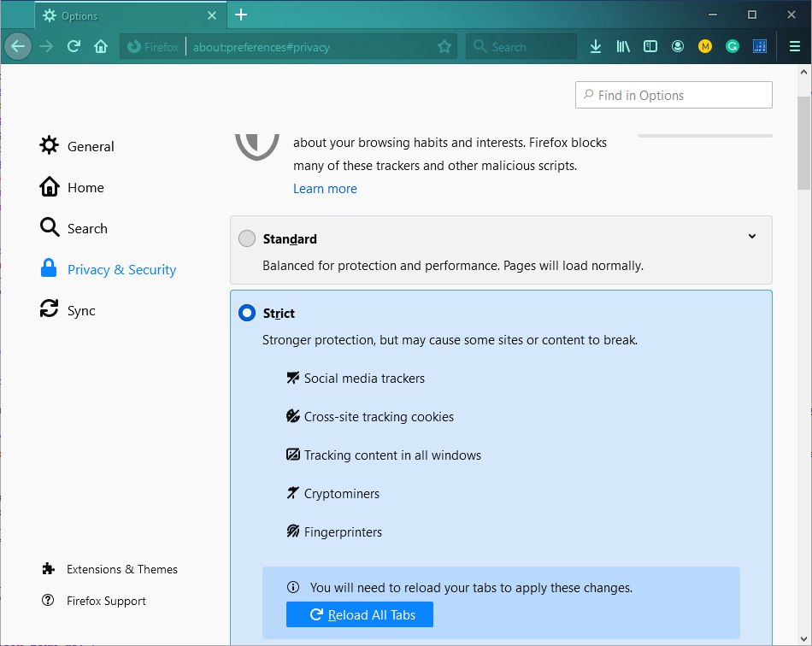Click the scrollbar down arrow
This screenshot has height=646, width=812.
[803, 639]
